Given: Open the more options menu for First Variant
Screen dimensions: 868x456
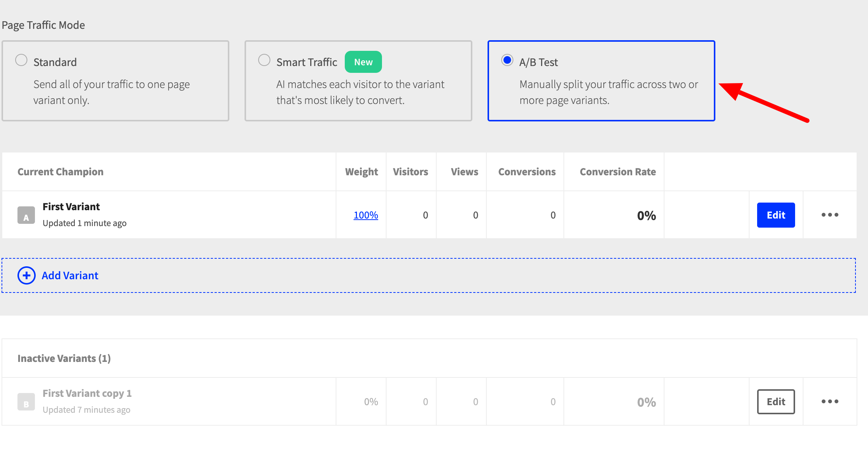Looking at the screenshot, I should click(x=830, y=215).
